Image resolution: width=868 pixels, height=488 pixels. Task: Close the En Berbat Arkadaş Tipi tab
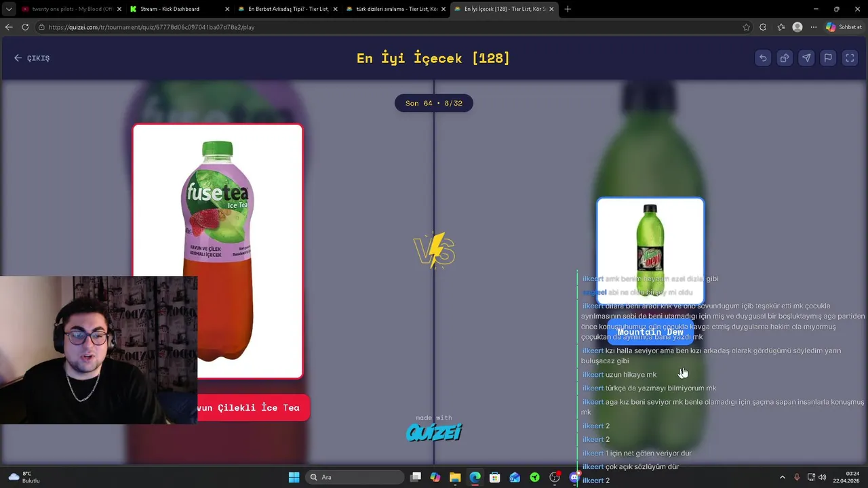tap(335, 9)
